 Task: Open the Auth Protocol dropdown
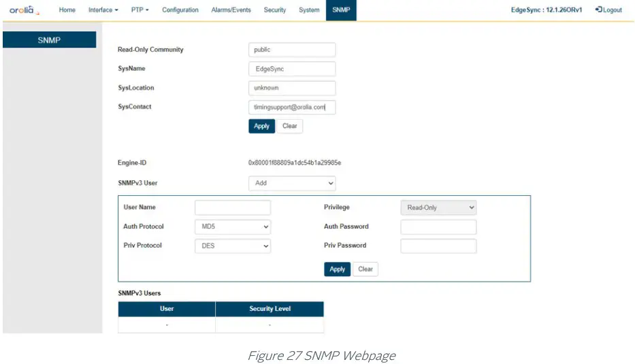pos(233,227)
